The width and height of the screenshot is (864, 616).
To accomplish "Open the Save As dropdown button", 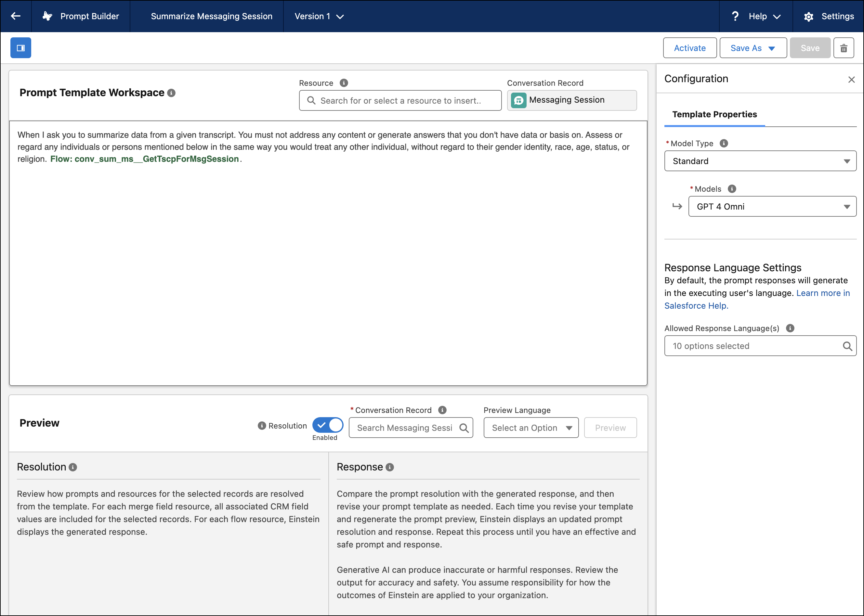I will (753, 48).
